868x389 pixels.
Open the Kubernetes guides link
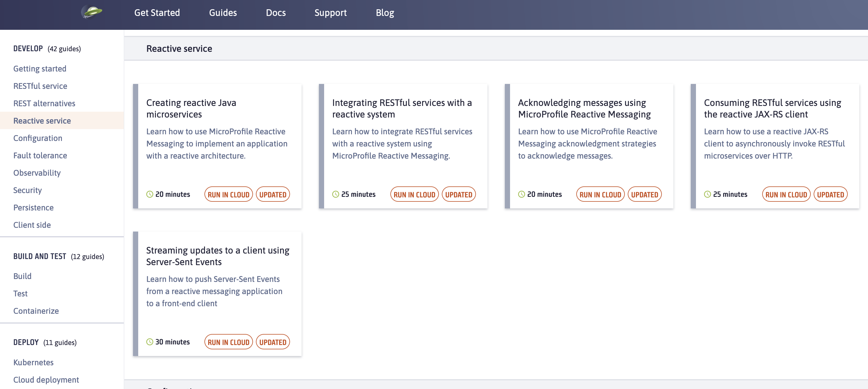[33, 362]
